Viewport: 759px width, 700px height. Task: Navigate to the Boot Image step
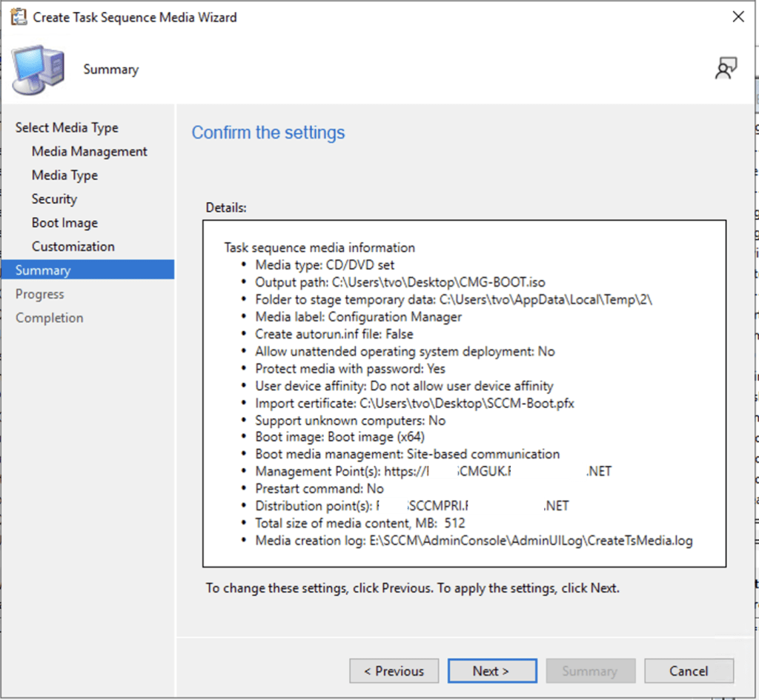click(x=64, y=222)
